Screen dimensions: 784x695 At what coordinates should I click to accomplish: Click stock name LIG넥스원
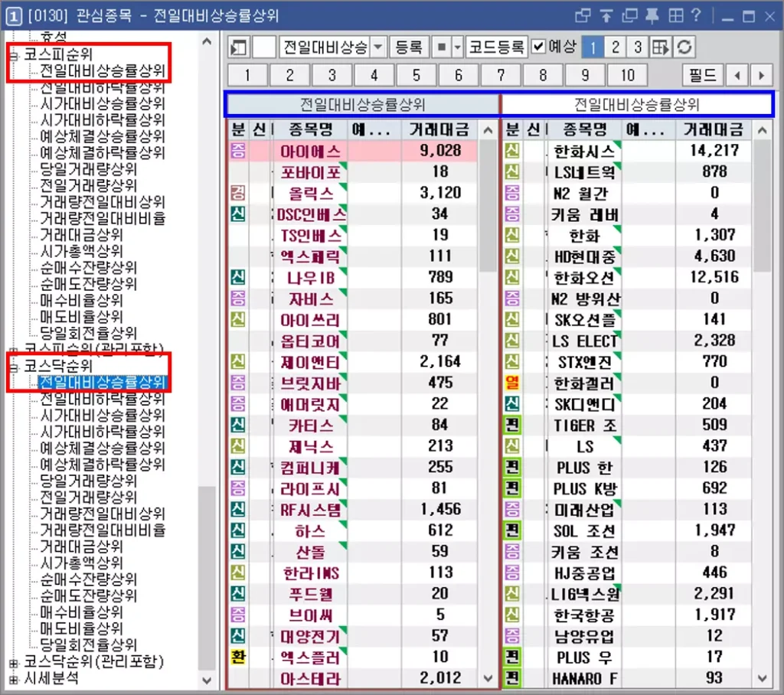(584, 593)
